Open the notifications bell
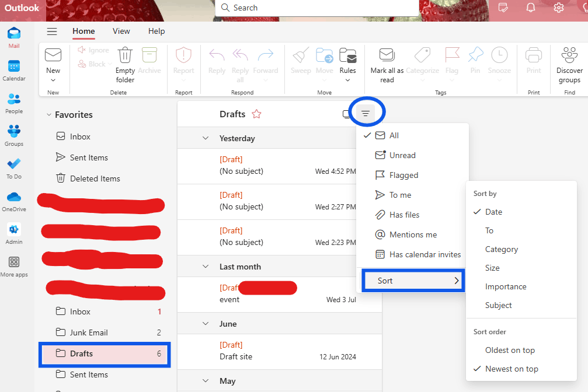The height and width of the screenshot is (392, 588). click(x=531, y=8)
